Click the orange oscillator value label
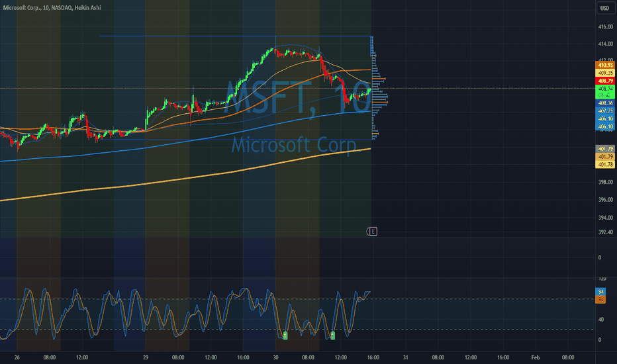617x364 pixels. tap(600, 299)
